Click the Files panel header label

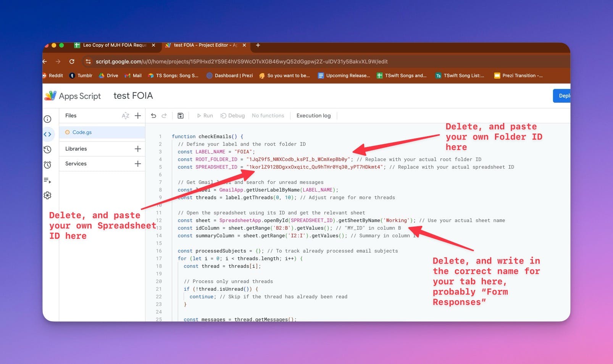pyautogui.click(x=71, y=116)
